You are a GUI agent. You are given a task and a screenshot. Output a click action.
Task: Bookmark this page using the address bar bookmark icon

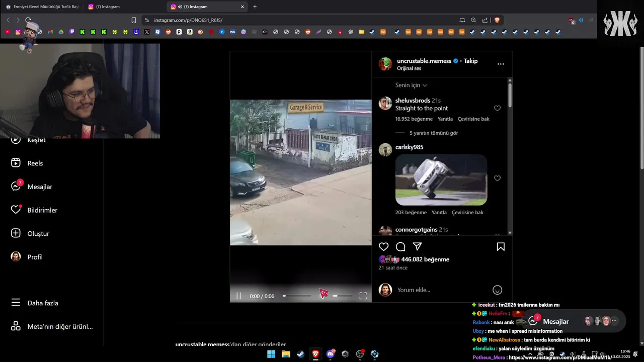tap(134, 20)
